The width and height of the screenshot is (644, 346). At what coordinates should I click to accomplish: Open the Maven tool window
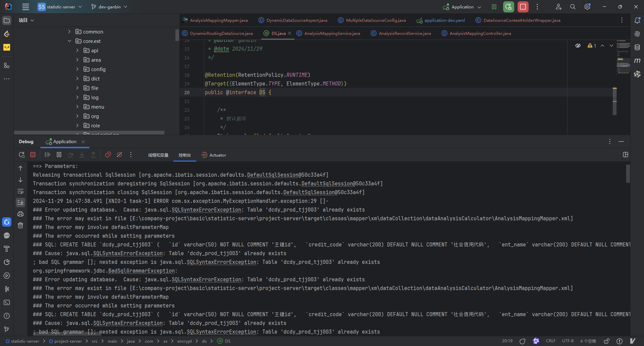(637, 61)
